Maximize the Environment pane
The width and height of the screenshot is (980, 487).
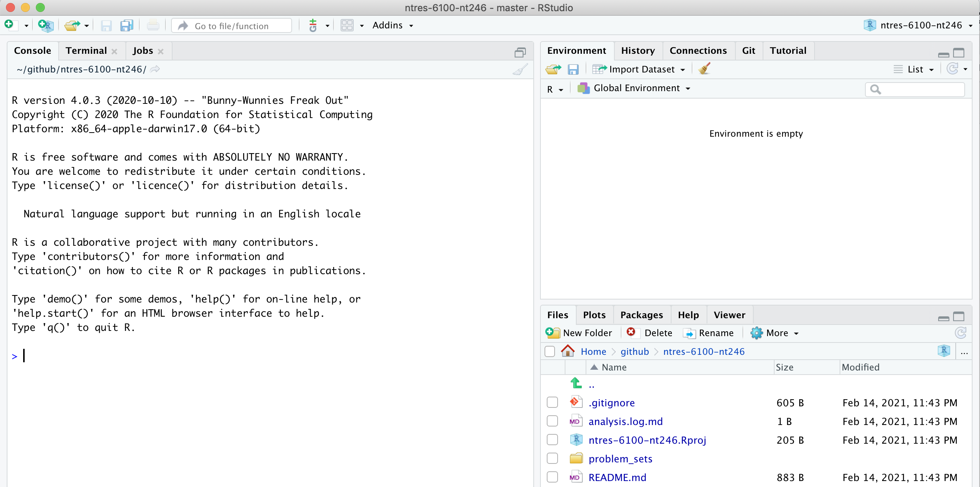[x=959, y=52]
